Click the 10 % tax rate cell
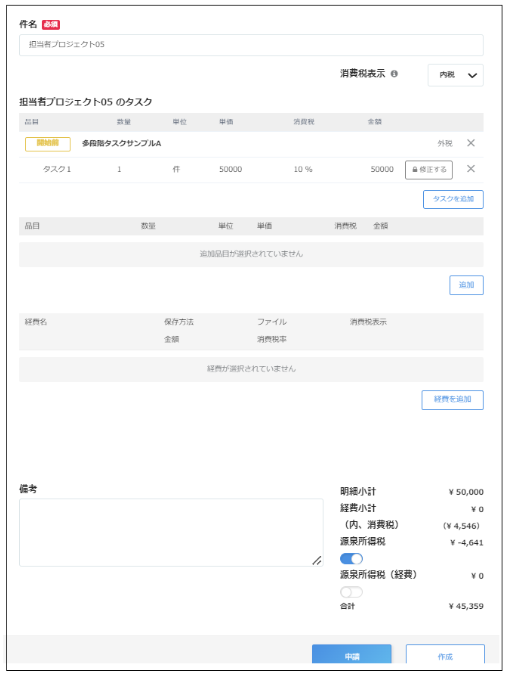Image resolution: width=509 pixels, height=674 pixels. 303,169
